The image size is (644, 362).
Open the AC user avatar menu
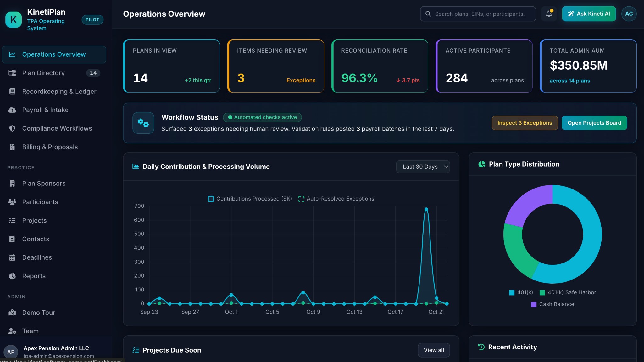[x=629, y=14]
